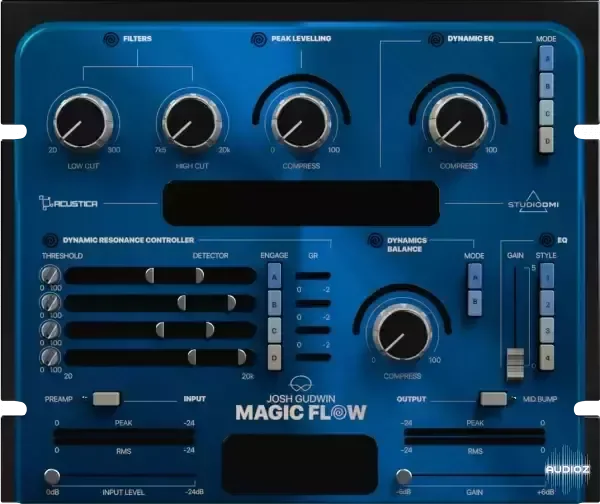Engage resonance band B
This screenshot has height=504, width=600.
274,303
